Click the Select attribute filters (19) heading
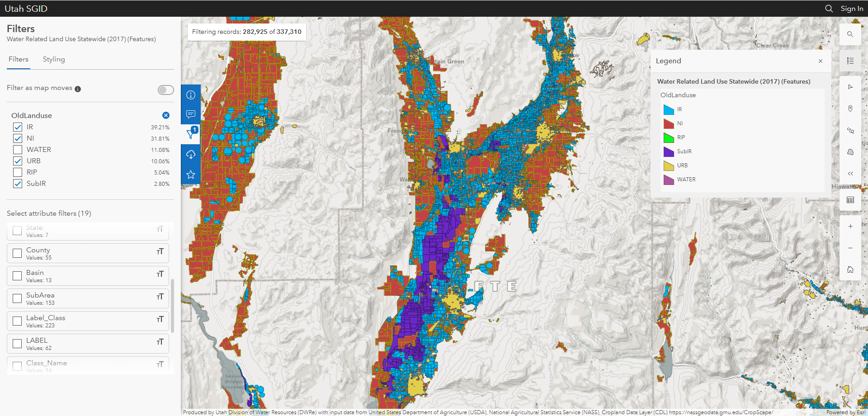This screenshot has width=868, height=416. [x=49, y=213]
